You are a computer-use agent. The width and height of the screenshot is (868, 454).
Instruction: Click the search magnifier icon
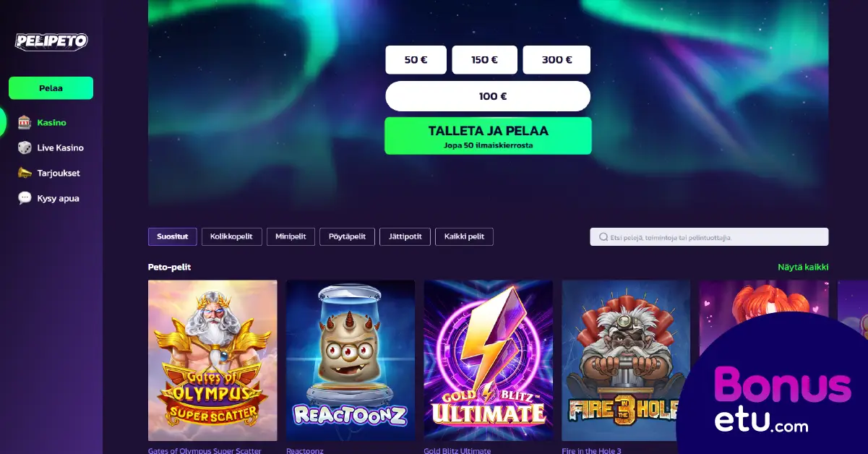603,237
